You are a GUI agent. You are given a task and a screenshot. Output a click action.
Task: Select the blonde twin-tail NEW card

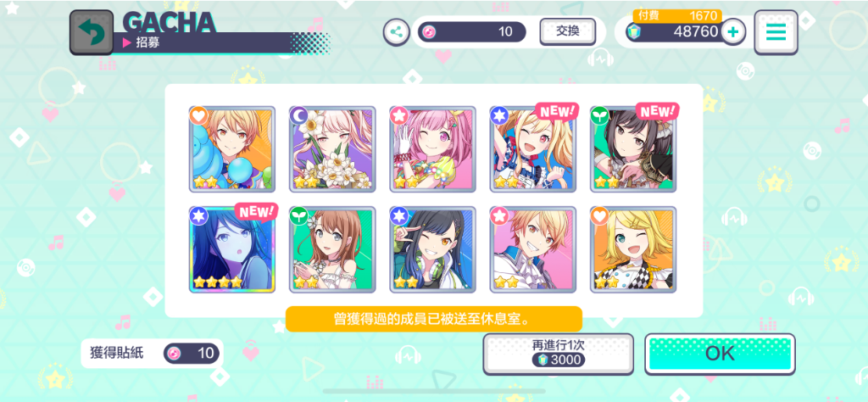tap(532, 149)
